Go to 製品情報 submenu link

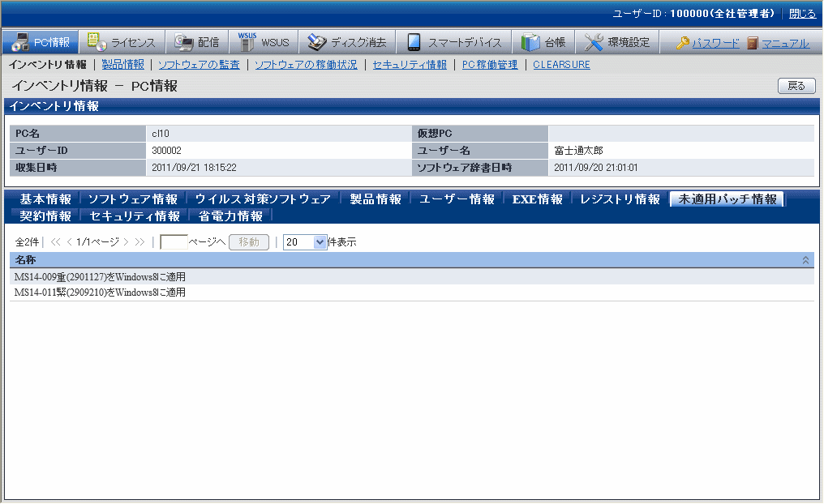pyautogui.click(x=123, y=65)
